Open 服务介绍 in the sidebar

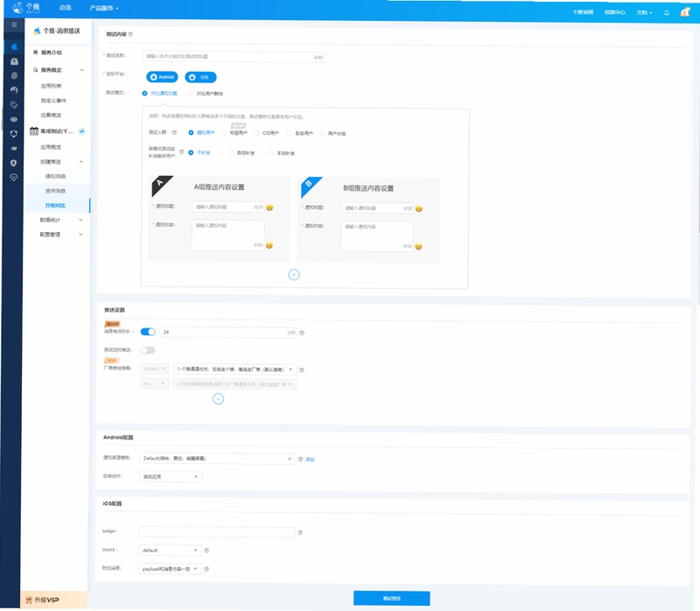(x=52, y=53)
